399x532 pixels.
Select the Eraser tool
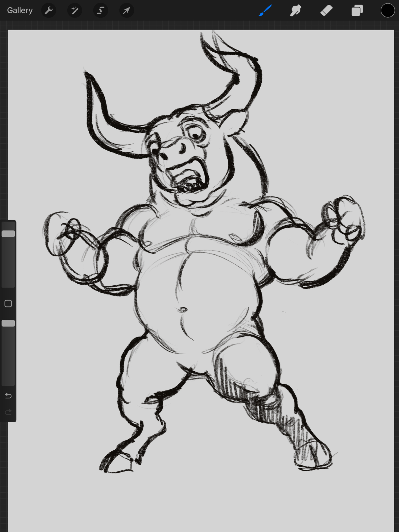click(326, 10)
